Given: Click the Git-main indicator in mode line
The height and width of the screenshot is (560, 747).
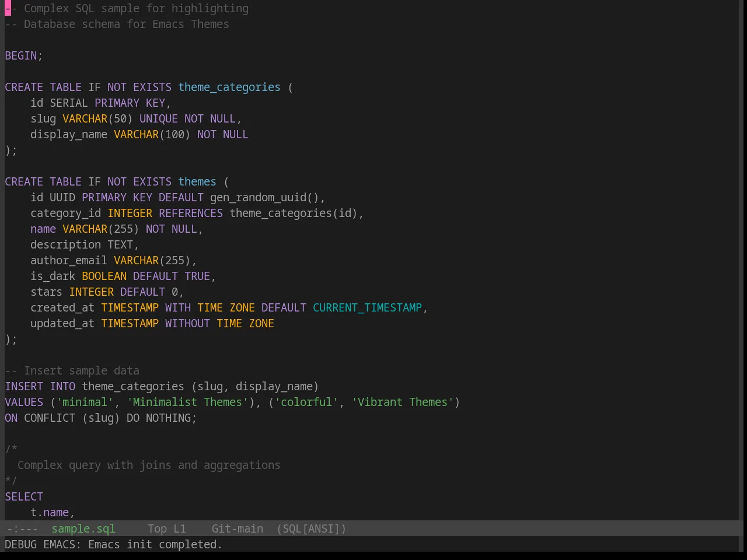Looking at the screenshot, I should (x=238, y=528).
